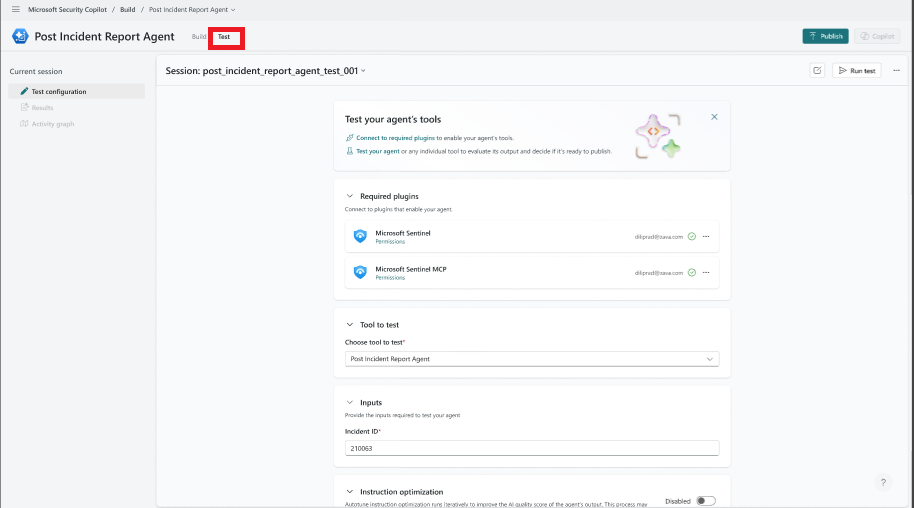Click the Copilot button
The image size is (914, 508).
[x=877, y=36]
